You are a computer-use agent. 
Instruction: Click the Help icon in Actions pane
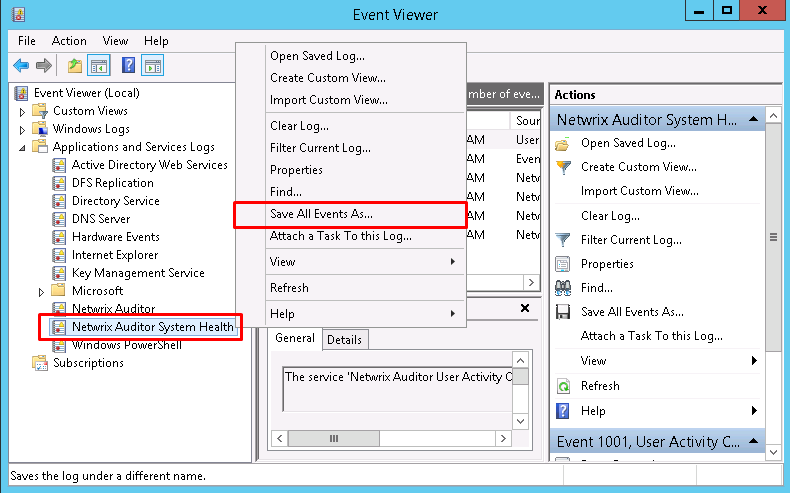pyautogui.click(x=562, y=411)
